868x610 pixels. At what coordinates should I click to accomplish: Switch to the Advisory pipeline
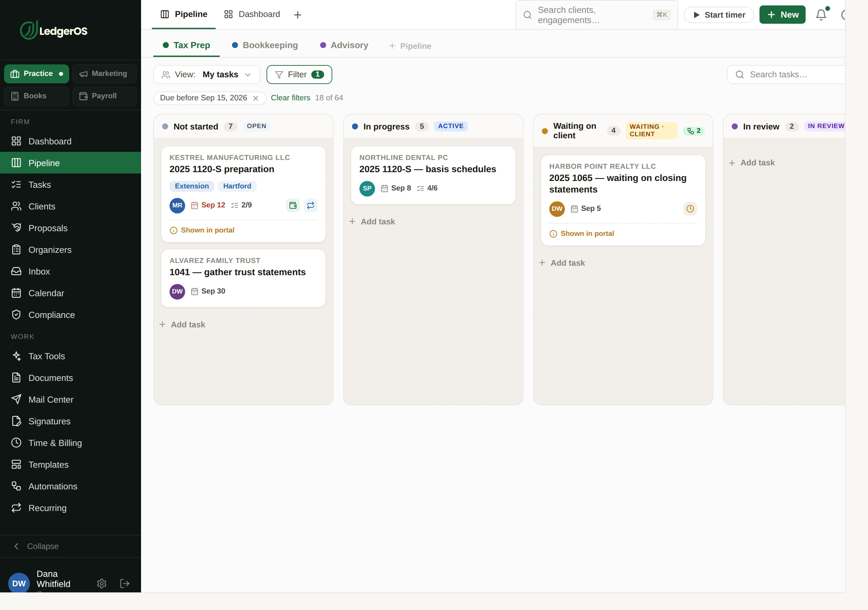[x=344, y=45]
